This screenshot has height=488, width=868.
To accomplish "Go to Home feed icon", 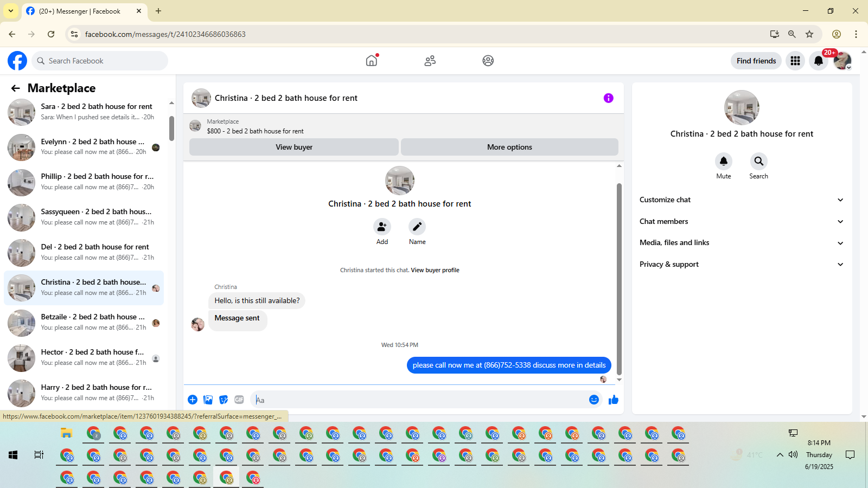I will click(x=372, y=61).
